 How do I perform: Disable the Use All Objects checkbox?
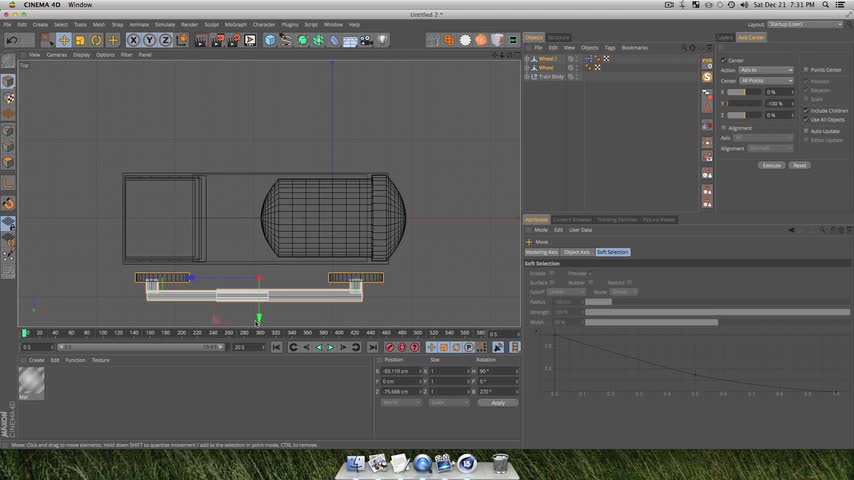coord(807,119)
